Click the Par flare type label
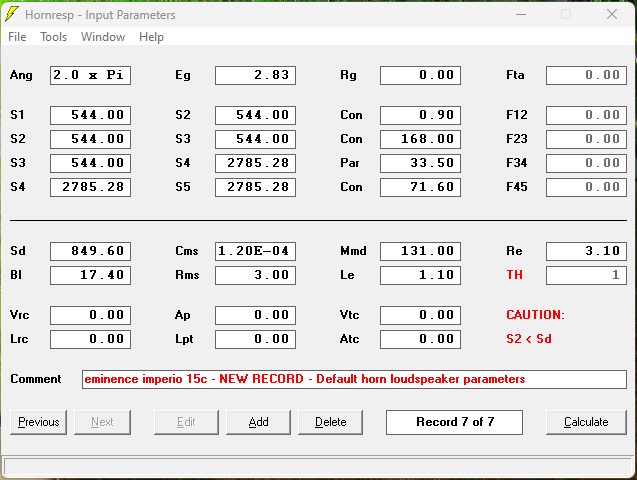Image resolution: width=637 pixels, height=480 pixels. tap(350, 163)
